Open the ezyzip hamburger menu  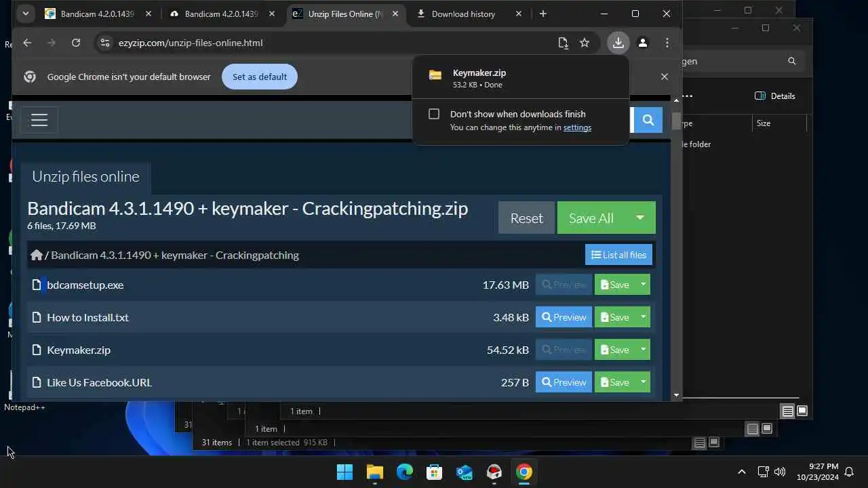pyautogui.click(x=39, y=120)
